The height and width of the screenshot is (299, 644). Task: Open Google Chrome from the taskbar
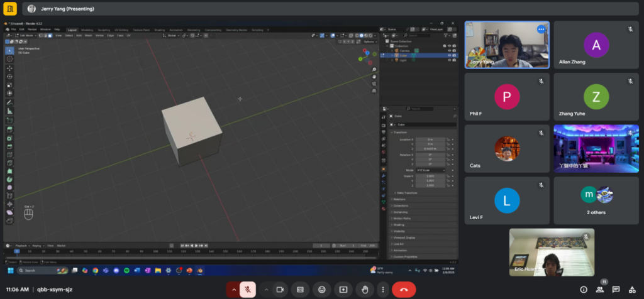tap(96, 271)
